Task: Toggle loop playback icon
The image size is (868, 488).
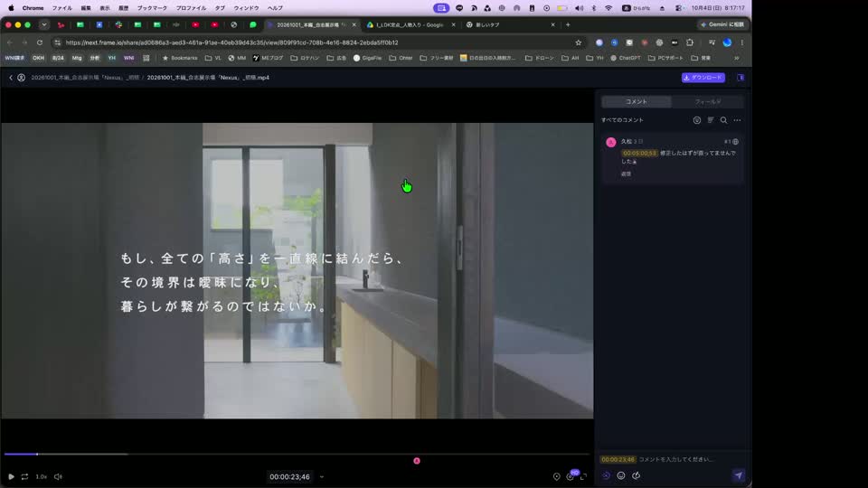Action: pyautogui.click(x=25, y=476)
